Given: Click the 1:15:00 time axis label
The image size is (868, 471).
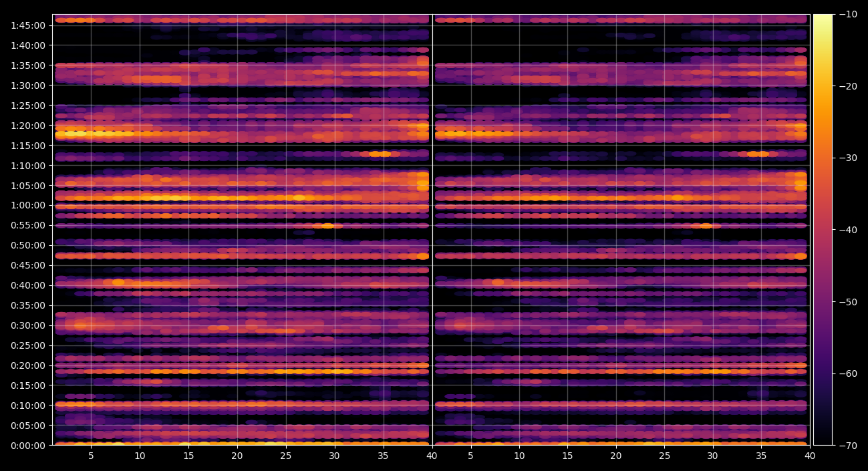Looking at the screenshot, I should point(28,145).
